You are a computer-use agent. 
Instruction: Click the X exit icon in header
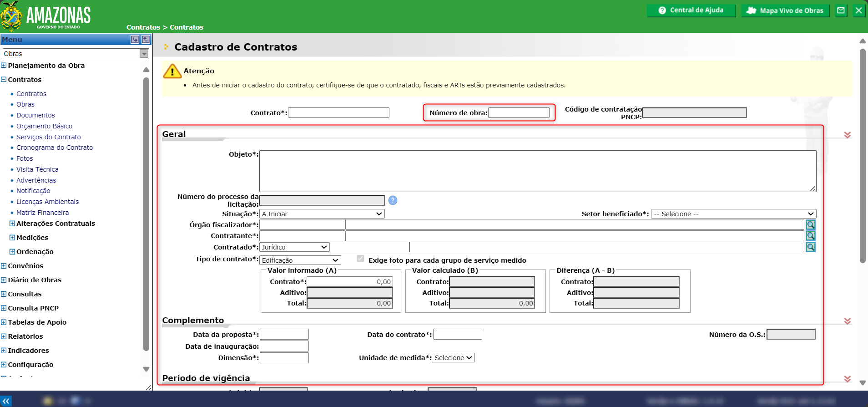coord(858,10)
